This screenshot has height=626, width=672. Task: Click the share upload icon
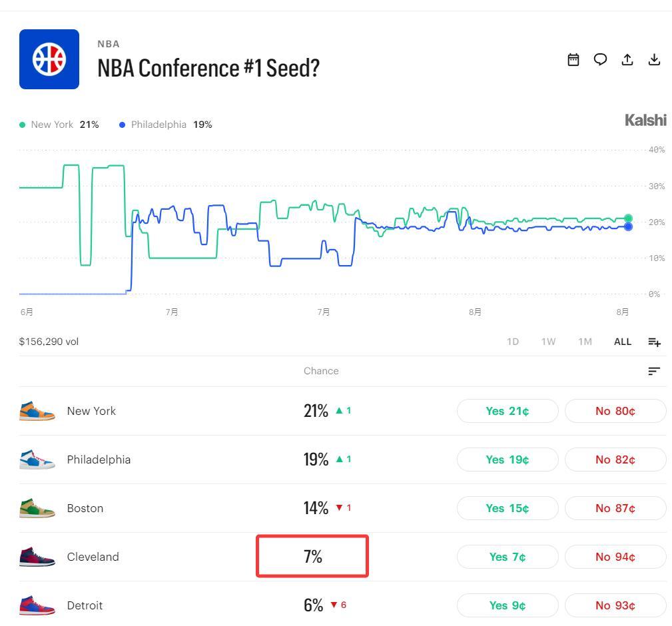point(627,59)
